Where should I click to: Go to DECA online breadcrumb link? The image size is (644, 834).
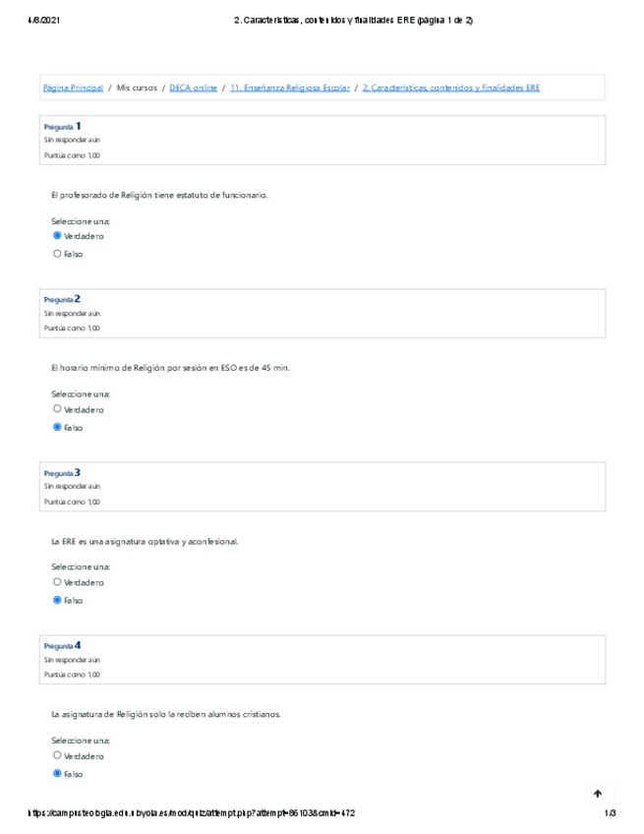tap(193, 88)
